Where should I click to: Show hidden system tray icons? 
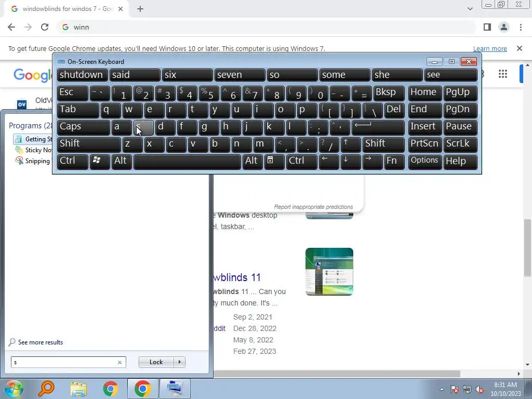click(442, 389)
